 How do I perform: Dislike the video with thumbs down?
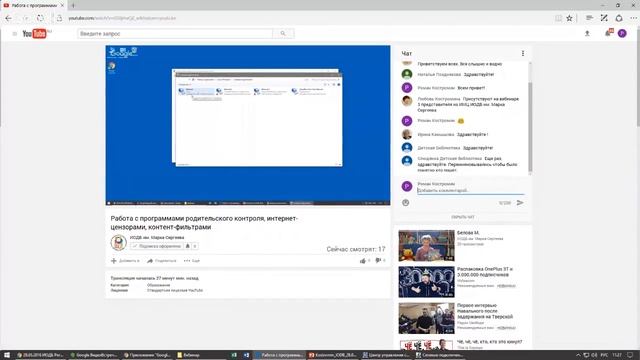(x=378, y=260)
